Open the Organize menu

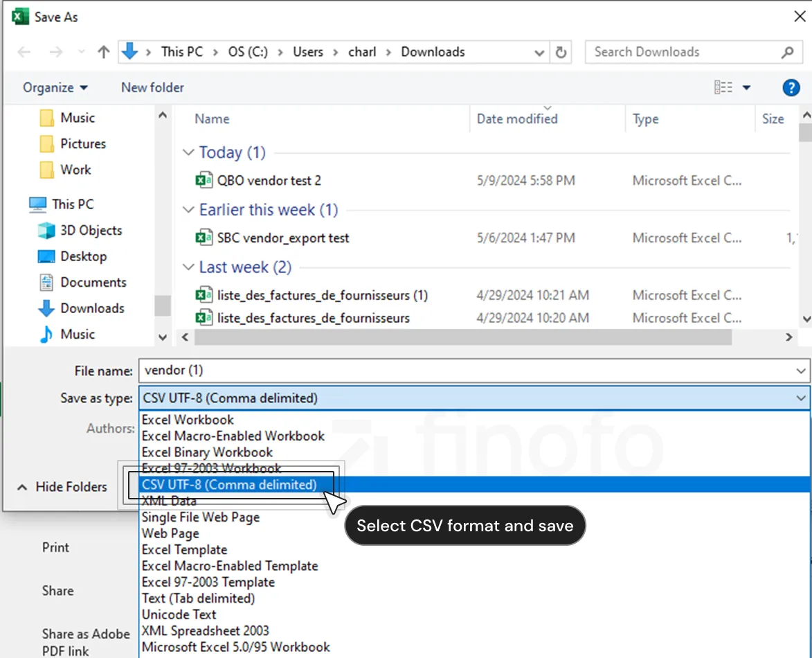coord(55,87)
